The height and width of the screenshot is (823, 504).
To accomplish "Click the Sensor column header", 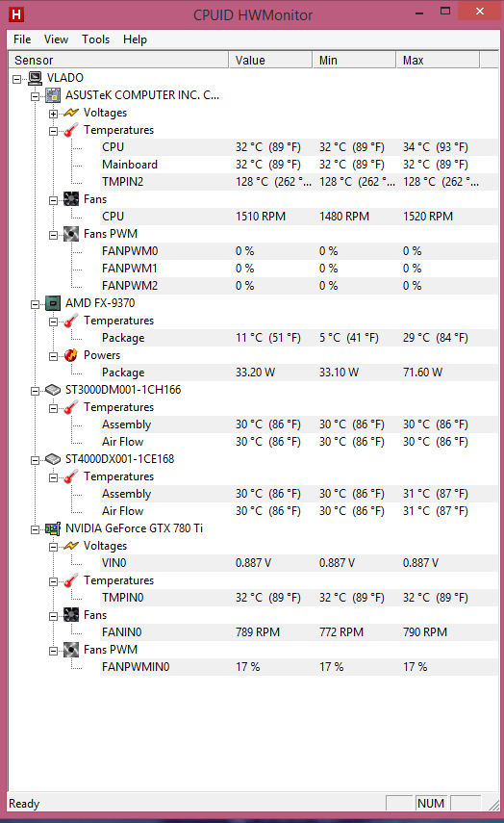I will (119, 60).
